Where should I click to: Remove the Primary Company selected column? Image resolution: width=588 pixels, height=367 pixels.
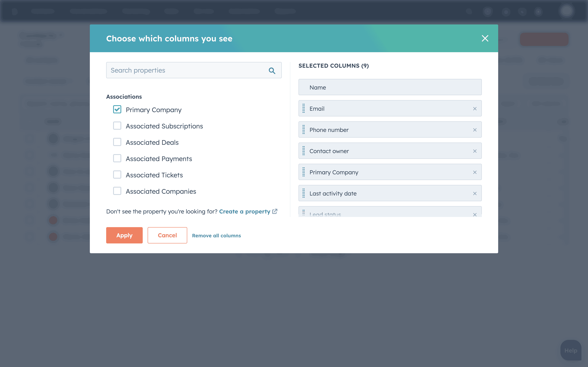(475, 172)
